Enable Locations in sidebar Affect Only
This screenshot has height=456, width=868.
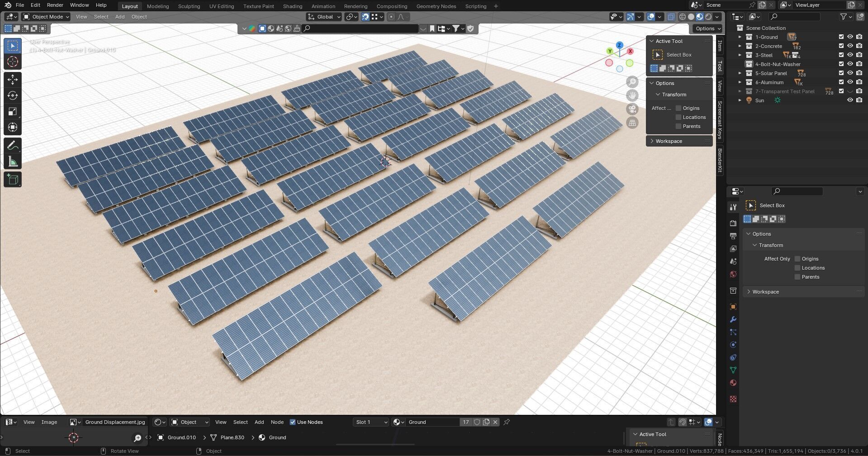[678, 117]
